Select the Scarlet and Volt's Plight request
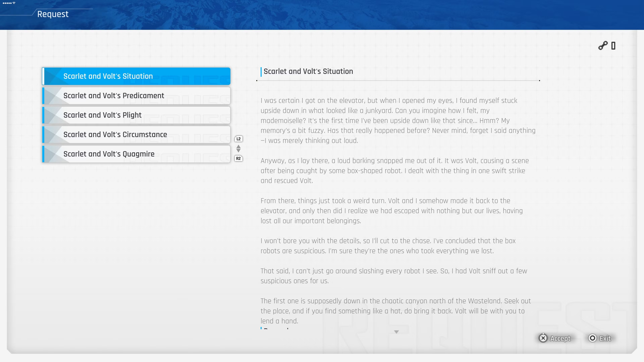644x362 pixels. 136,115
